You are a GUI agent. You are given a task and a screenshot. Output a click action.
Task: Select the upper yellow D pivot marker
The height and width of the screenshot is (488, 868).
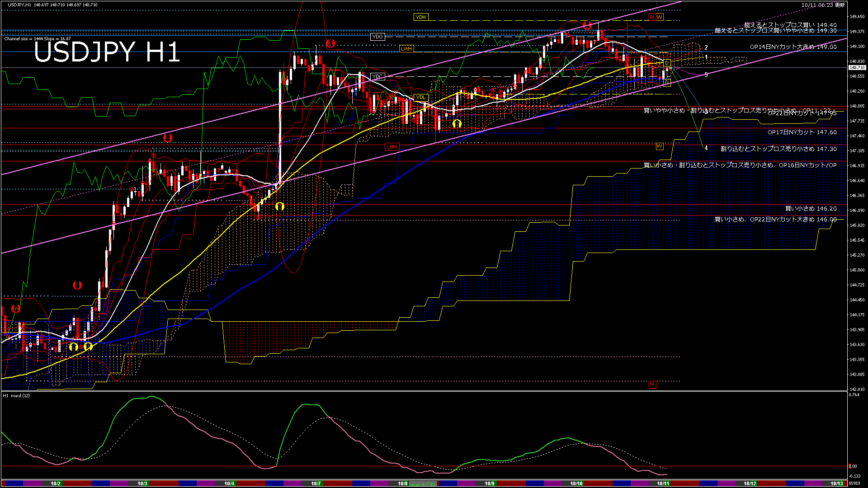pos(667,63)
